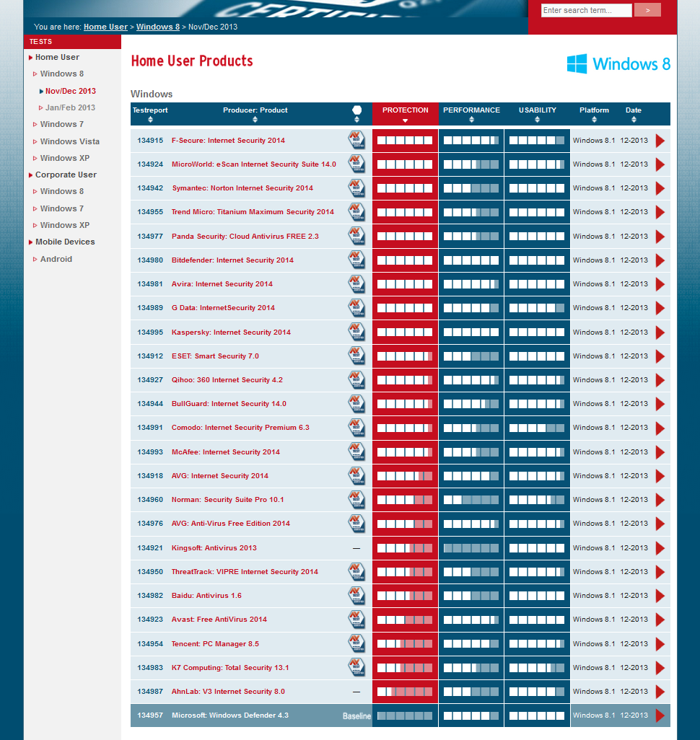The width and height of the screenshot is (700, 740).
Task: Sort table by Platform column
Action: coord(594,120)
